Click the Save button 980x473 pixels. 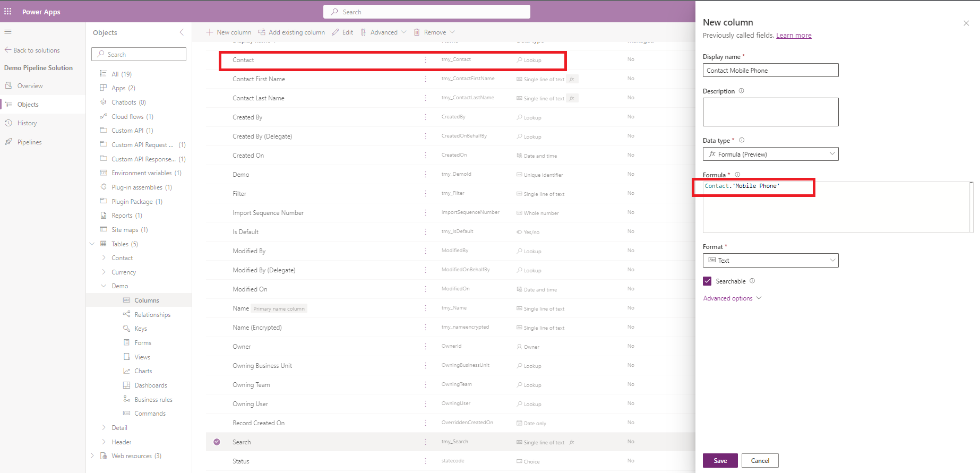(720, 460)
